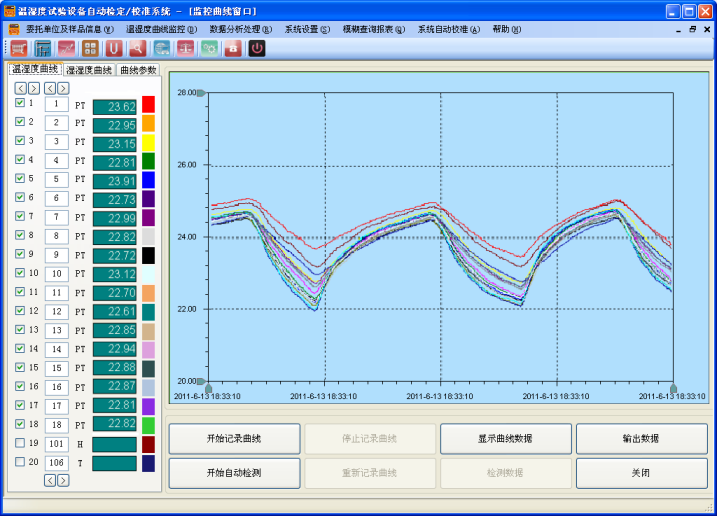Click the balance scale toolbar icon
The height and width of the screenshot is (516, 717).
coord(185,48)
